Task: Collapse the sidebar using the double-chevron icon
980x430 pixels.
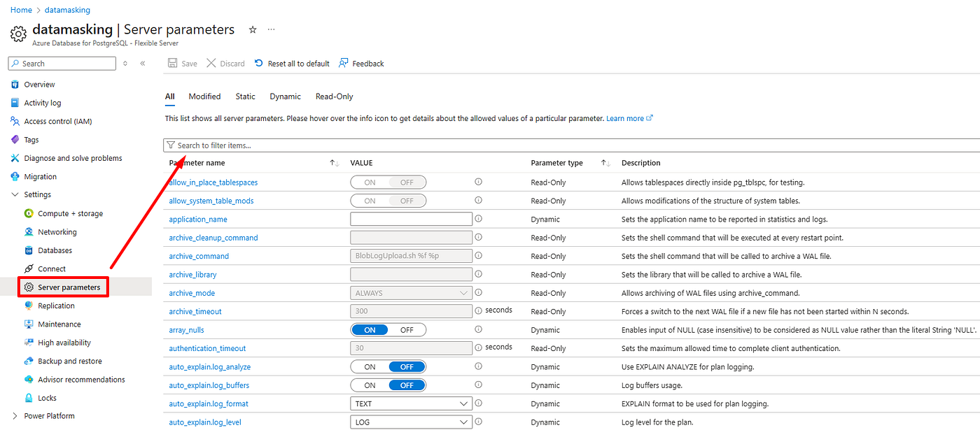Action: tap(143, 64)
